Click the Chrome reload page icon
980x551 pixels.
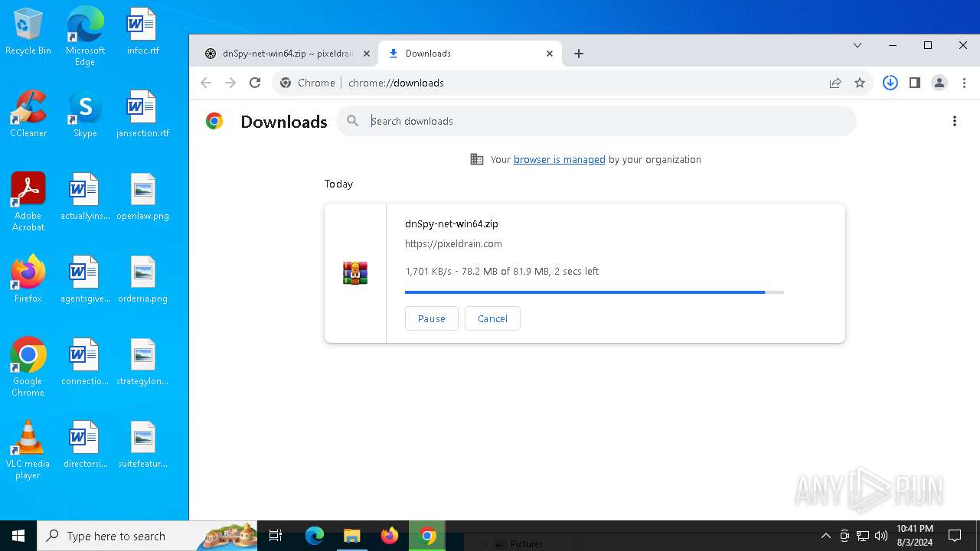(x=255, y=83)
